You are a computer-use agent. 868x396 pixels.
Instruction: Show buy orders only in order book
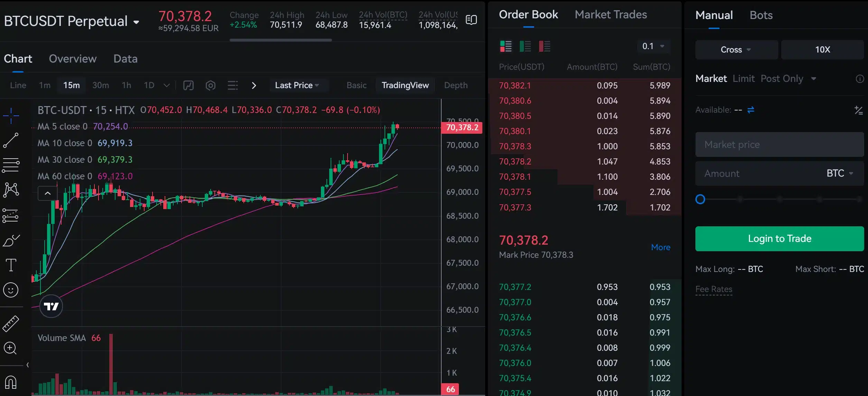point(526,46)
